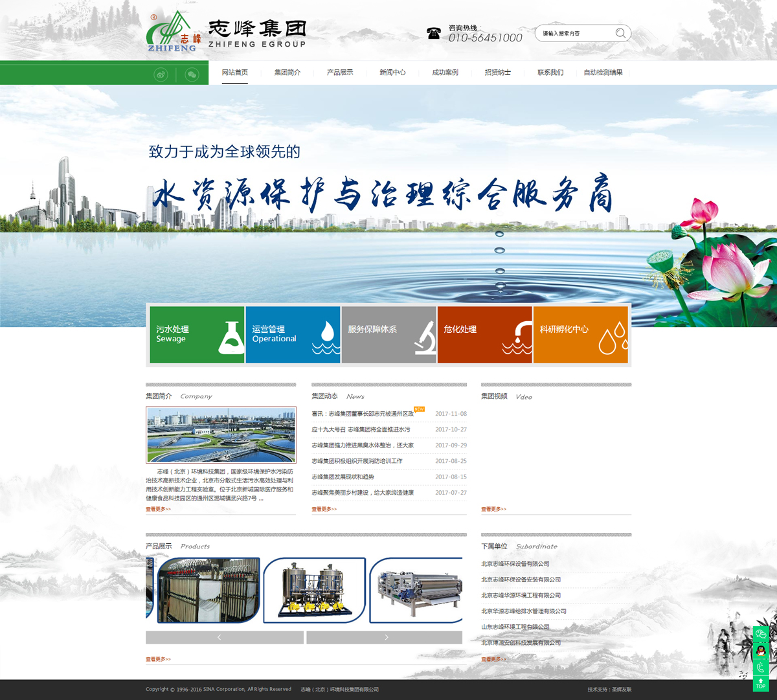Go to 新闻中心 in navigation bar

click(x=392, y=73)
